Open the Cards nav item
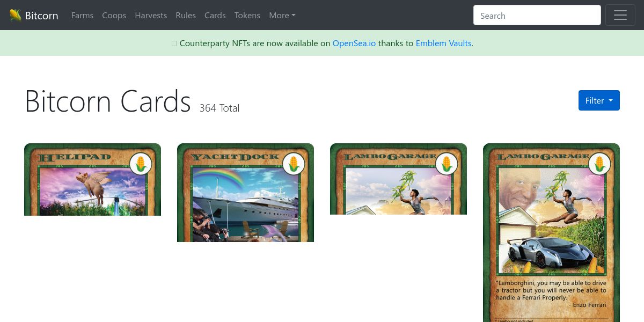This screenshot has height=322, width=644. tap(215, 16)
